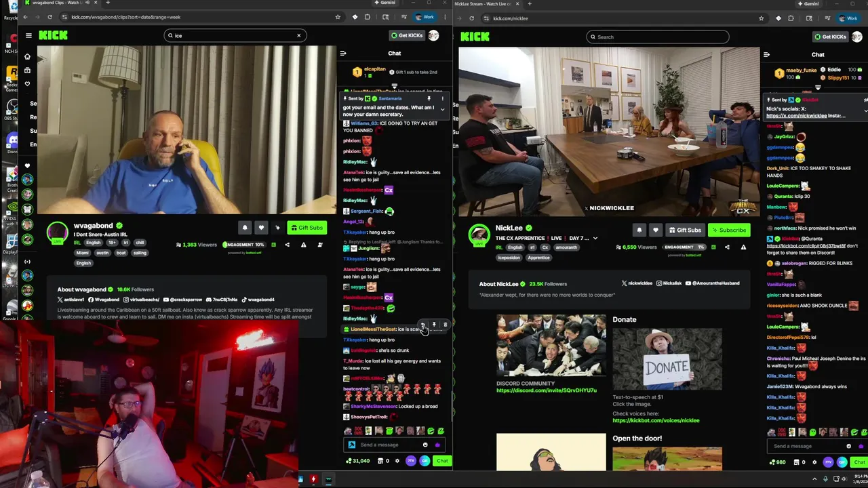The width and height of the screenshot is (868, 488).
Task: Open Gemini button in left browser
Action: click(384, 3)
